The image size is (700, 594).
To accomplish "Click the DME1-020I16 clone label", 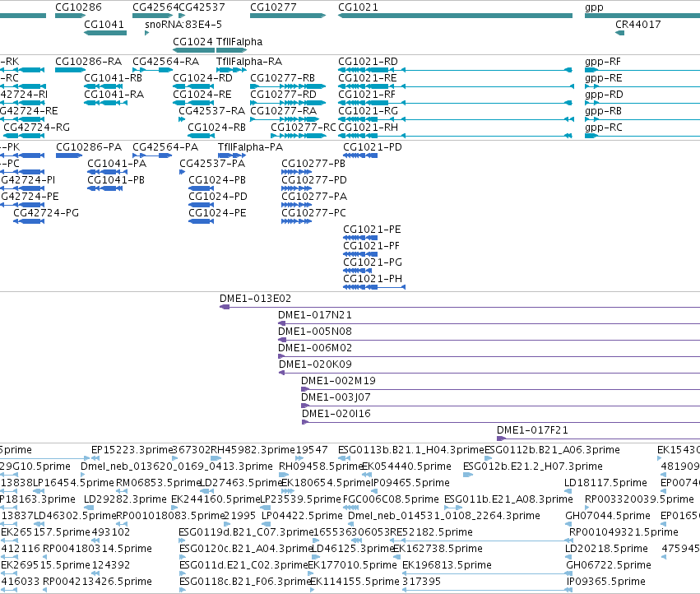I will coord(336,415).
